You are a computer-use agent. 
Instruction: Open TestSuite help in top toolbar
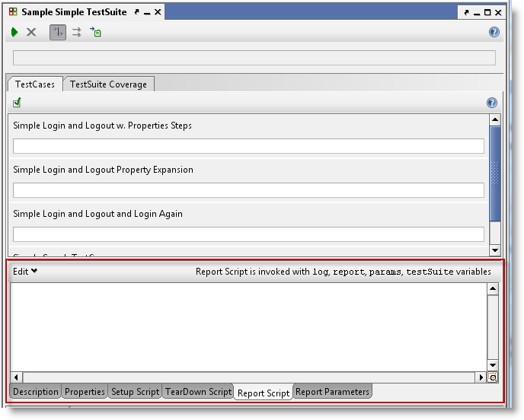tap(494, 32)
